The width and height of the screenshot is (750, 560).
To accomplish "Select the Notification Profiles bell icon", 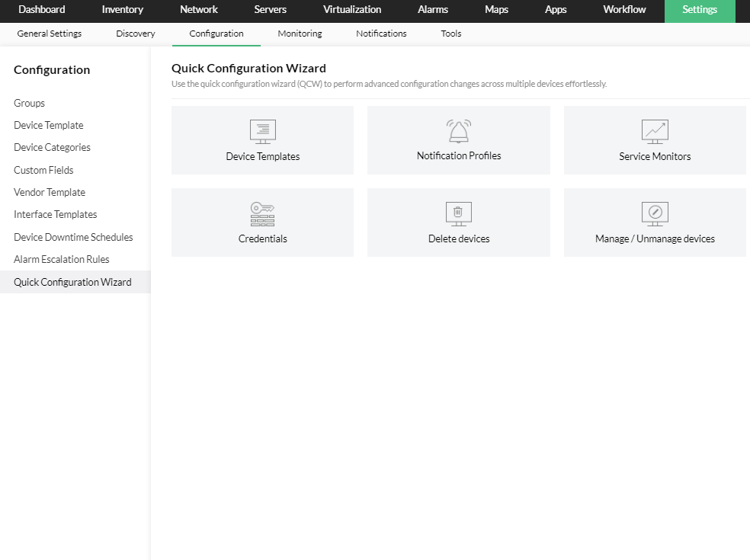I will point(458,131).
